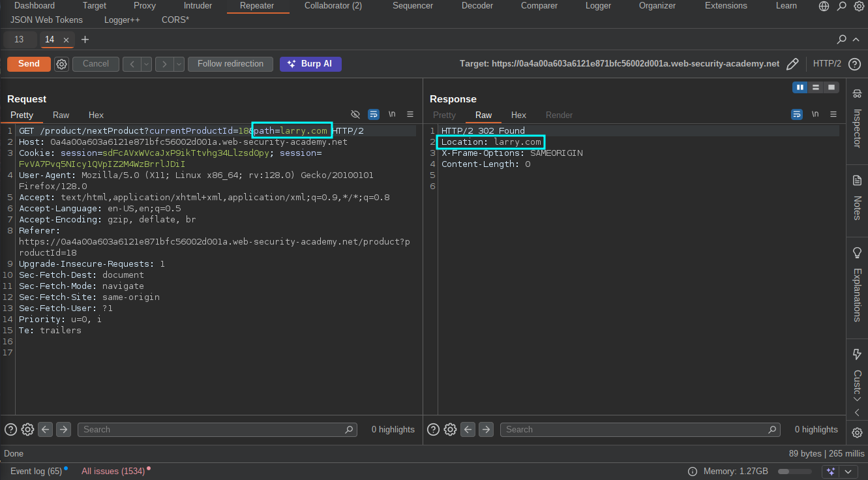
Task: Open Inspector panel from right sidebar
Action: pos(857,119)
